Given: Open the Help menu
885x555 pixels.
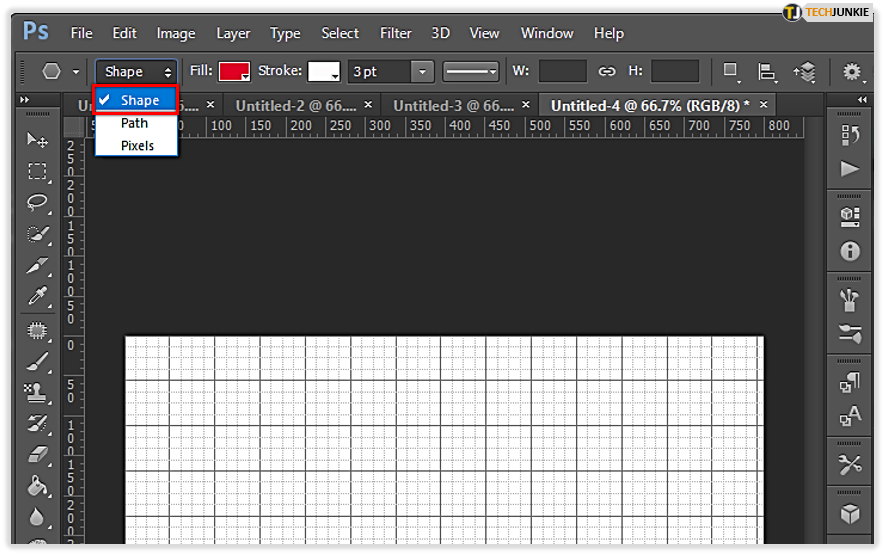Looking at the screenshot, I should point(608,34).
